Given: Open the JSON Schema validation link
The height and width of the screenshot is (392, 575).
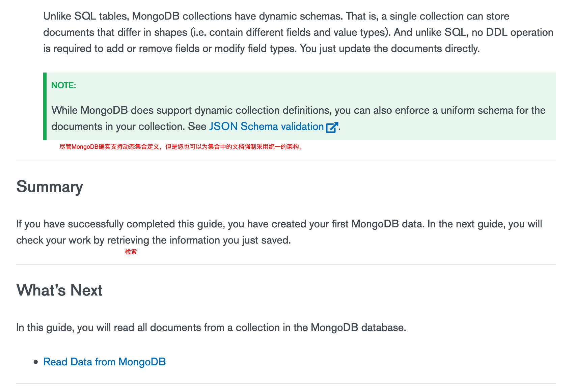Looking at the screenshot, I should pyautogui.click(x=266, y=127).
